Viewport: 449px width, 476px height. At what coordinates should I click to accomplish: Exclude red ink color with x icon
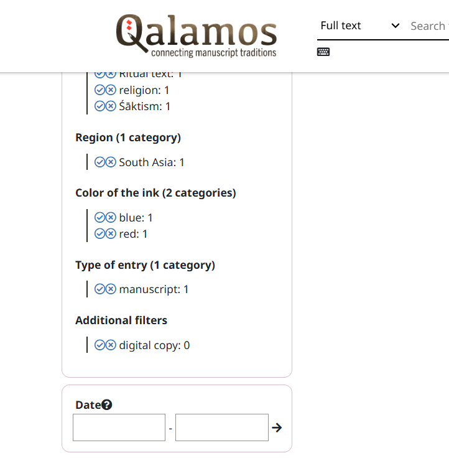[111, 234]
